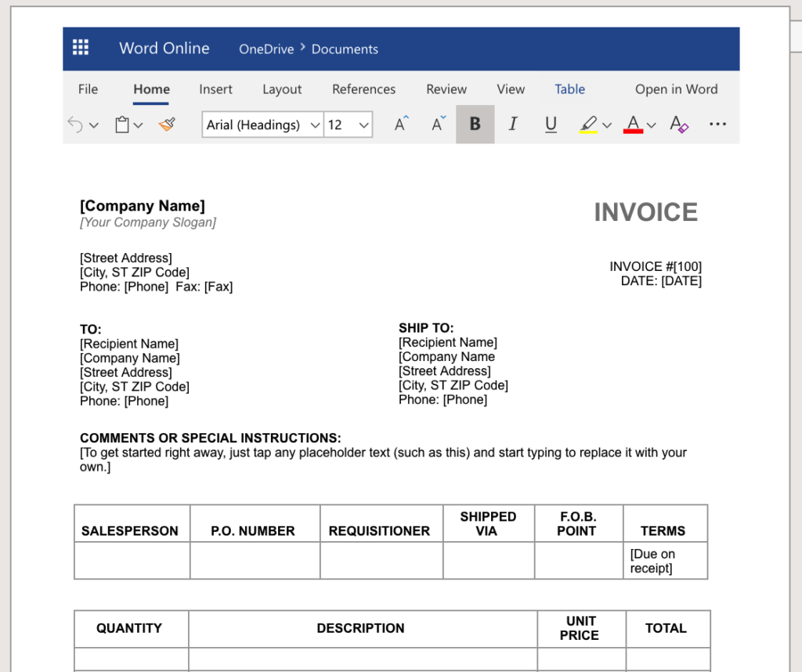Viewport: 802px width, 672px height.
Task: Expand the highlight color dropdown arrow
Action: click(x=607, y=125)
